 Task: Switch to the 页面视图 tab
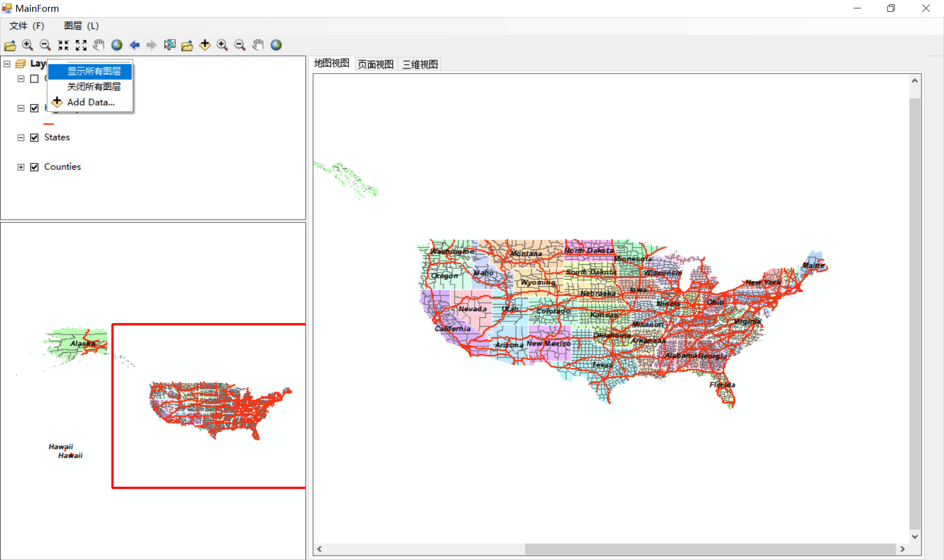coord(376,64)
